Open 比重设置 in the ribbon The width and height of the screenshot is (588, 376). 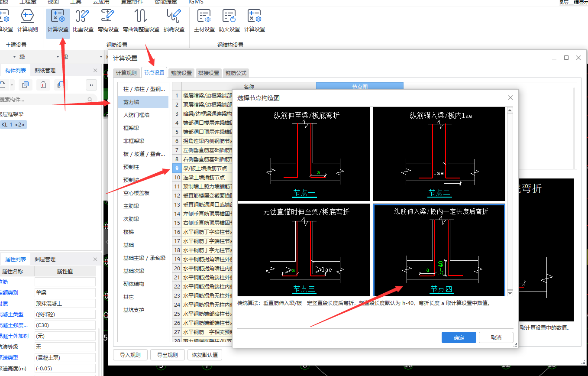[x=83, y=21]
